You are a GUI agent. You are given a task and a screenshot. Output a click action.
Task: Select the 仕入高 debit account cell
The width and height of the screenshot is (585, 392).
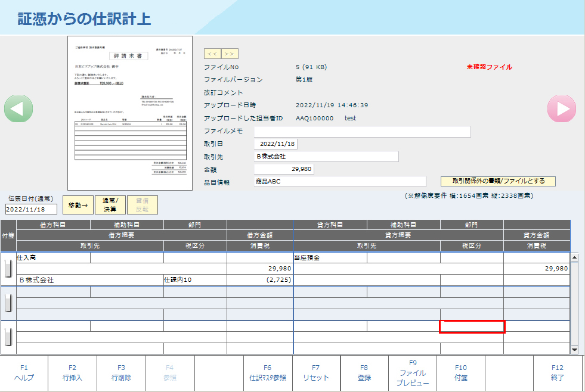tap(53, 258)
